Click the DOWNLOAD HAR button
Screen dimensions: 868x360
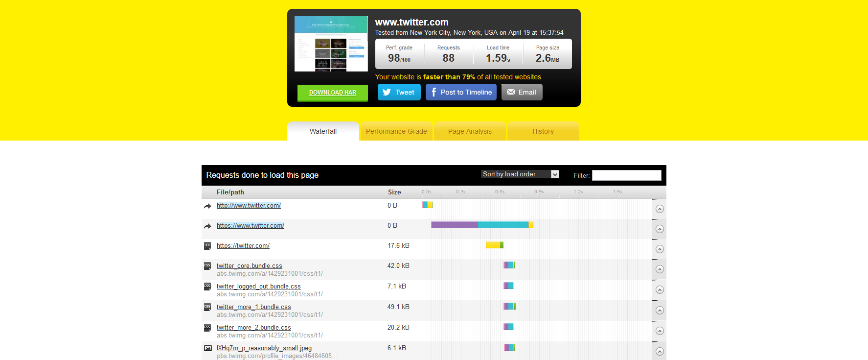click(x=333, y=93)
